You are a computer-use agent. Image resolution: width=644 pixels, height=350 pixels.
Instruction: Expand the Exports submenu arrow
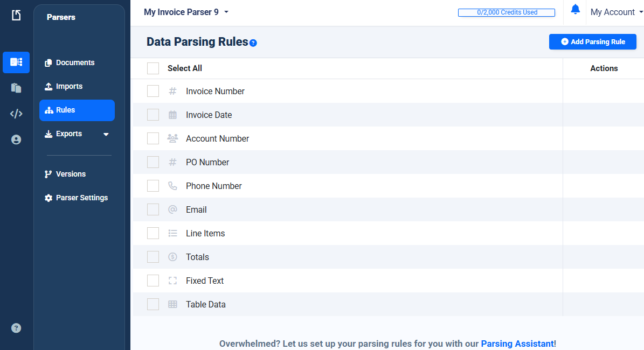click(x=106, y=134)
